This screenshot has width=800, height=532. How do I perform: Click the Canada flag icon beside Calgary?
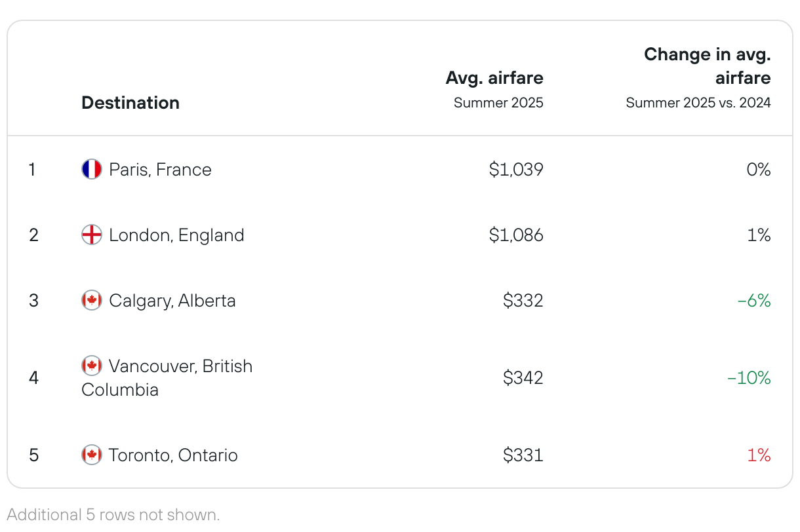92,301
